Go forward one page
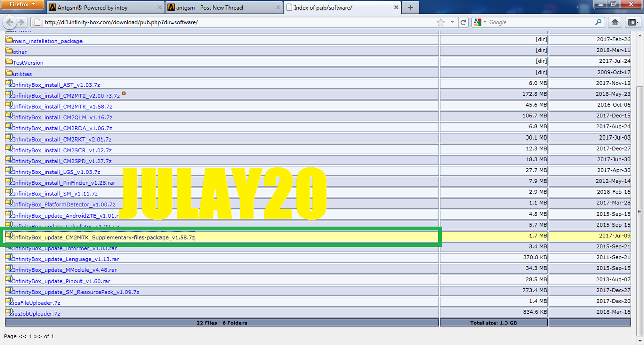 (21, 23)
